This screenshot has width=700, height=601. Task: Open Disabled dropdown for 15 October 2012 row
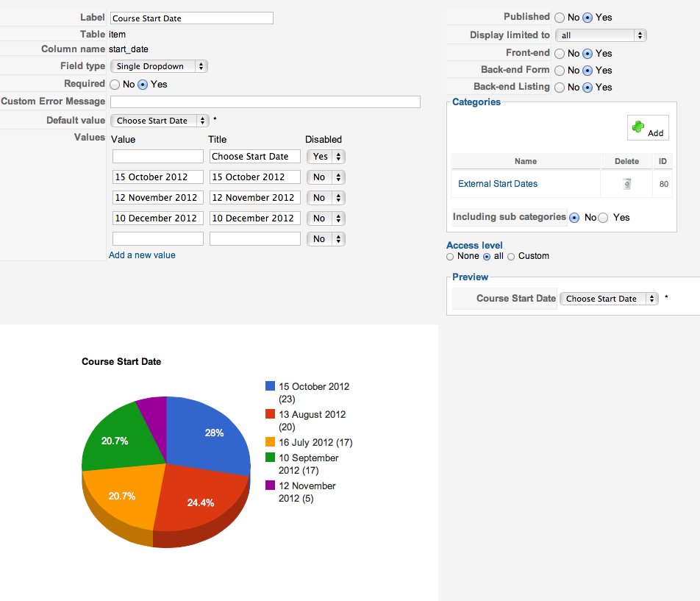click(x=326, y=177)
